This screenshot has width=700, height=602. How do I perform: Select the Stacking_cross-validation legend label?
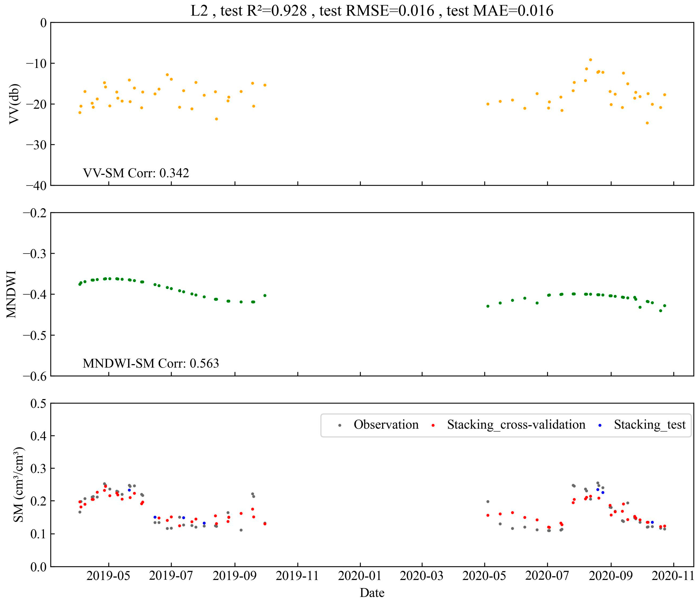[x=516, y=425]
